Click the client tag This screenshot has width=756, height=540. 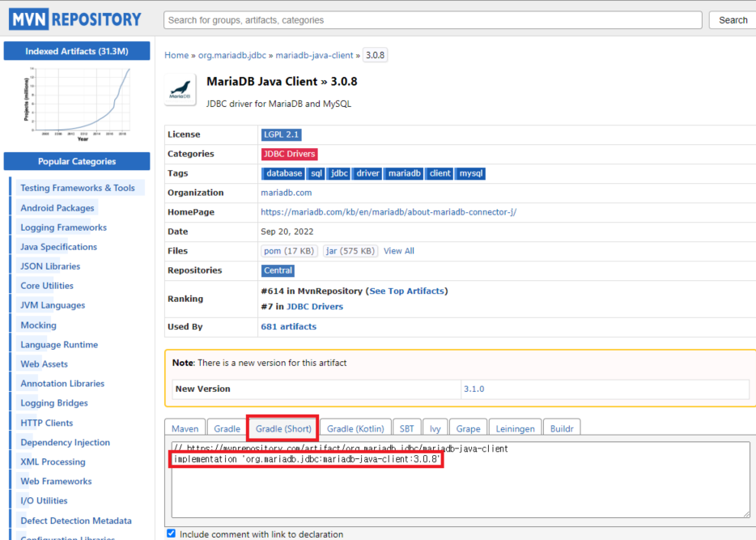click(440, 173)
